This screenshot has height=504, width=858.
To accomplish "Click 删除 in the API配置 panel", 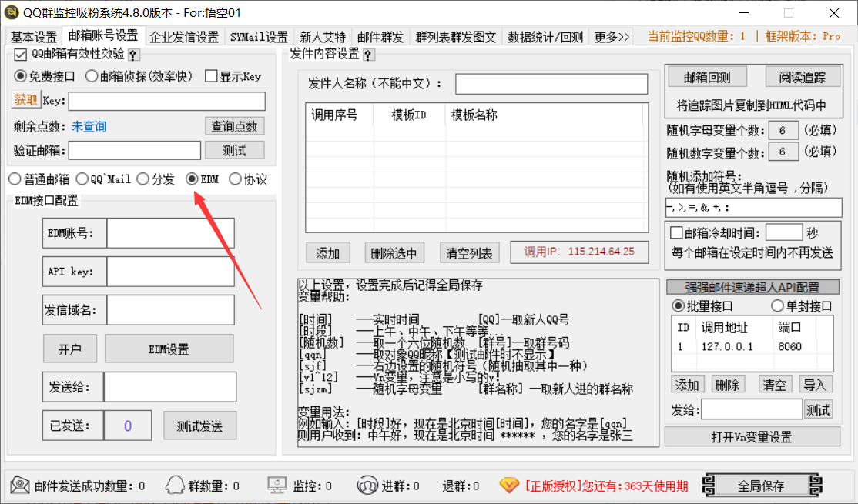I will click(728, 385).
